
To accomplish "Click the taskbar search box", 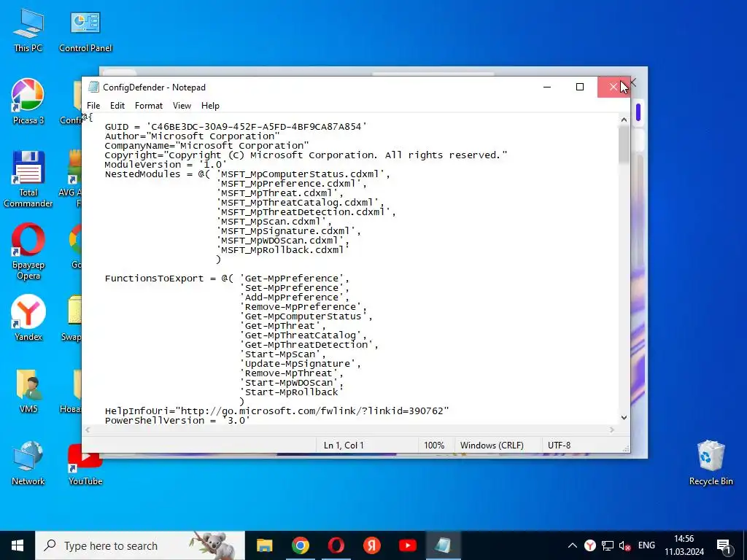I will click(x=140, y=545).
